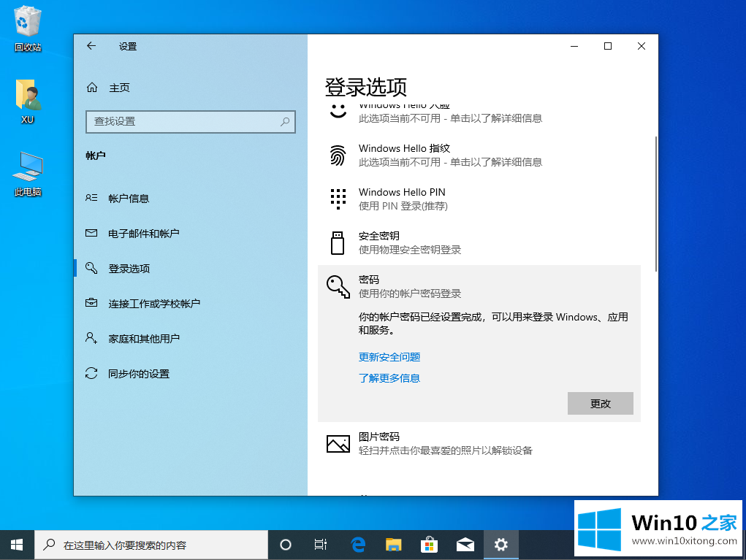Click the 登录选项 key icon in sidebar
This screenshot has height=560, width=746.
point(91,268)
